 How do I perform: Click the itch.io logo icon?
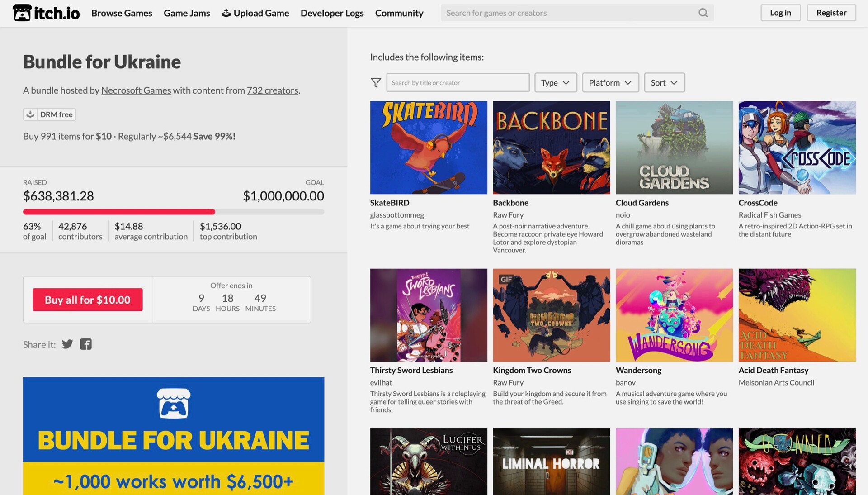click(x=22, y=13)
